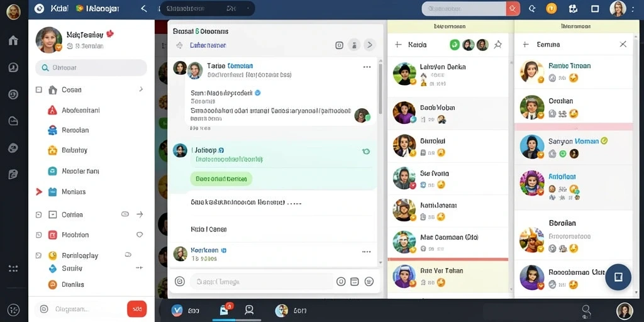Open the grid dots icon in dark sidebar
This screenshot has height=322, width=644.
tap(14, 269)
